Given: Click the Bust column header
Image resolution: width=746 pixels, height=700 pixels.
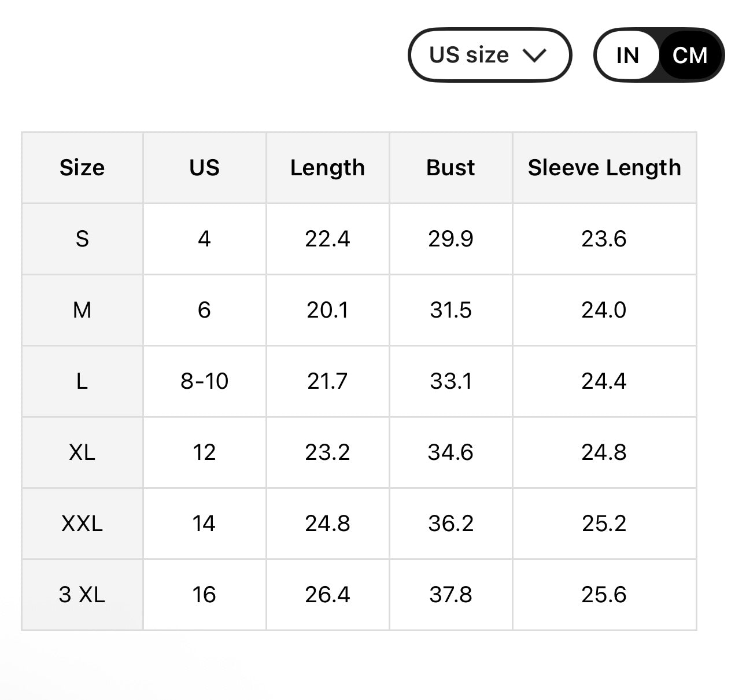Looking at the screenshot, I should tap(450, 168).
